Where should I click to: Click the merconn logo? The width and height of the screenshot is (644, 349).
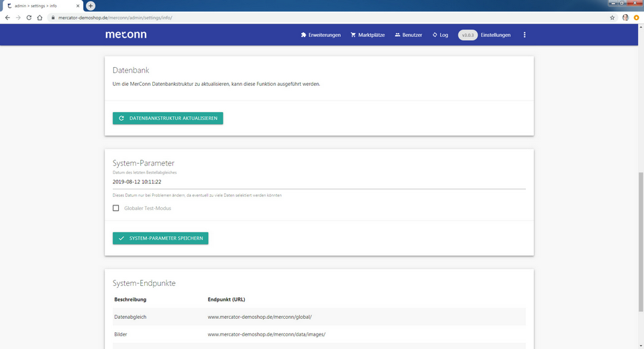[125, 34]
